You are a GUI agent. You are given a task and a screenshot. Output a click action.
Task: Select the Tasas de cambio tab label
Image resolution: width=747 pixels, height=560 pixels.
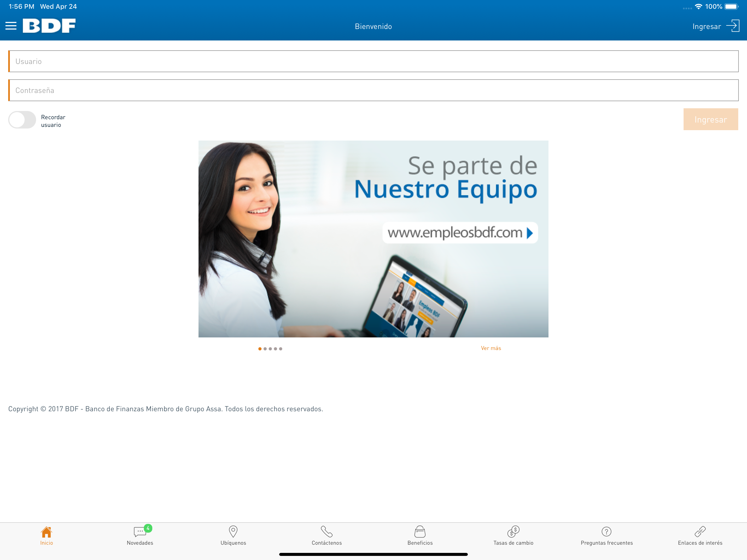(513, 543)
